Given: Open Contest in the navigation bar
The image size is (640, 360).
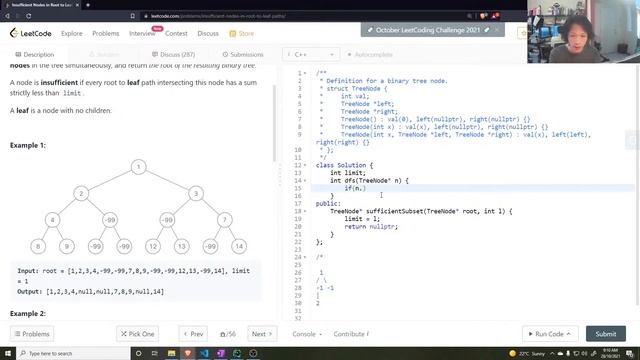Looking at the screenshot, I should click(x=176, y=33).
